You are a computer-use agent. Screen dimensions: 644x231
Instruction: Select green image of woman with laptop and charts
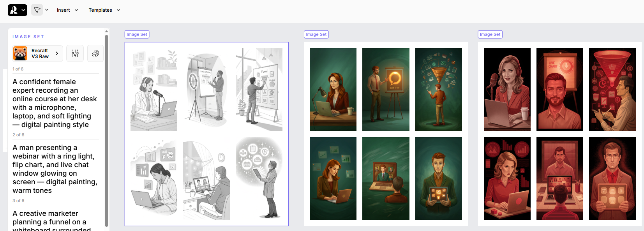[333, 178]
